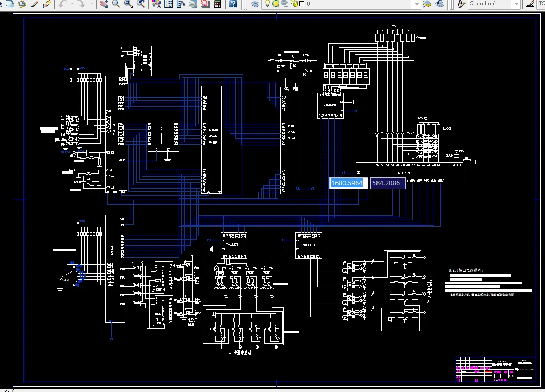Image resolution: width=545 pixels, height=392 pixels.
Task: Click the Block Editor lightning icon
Action: click(47, 4)
